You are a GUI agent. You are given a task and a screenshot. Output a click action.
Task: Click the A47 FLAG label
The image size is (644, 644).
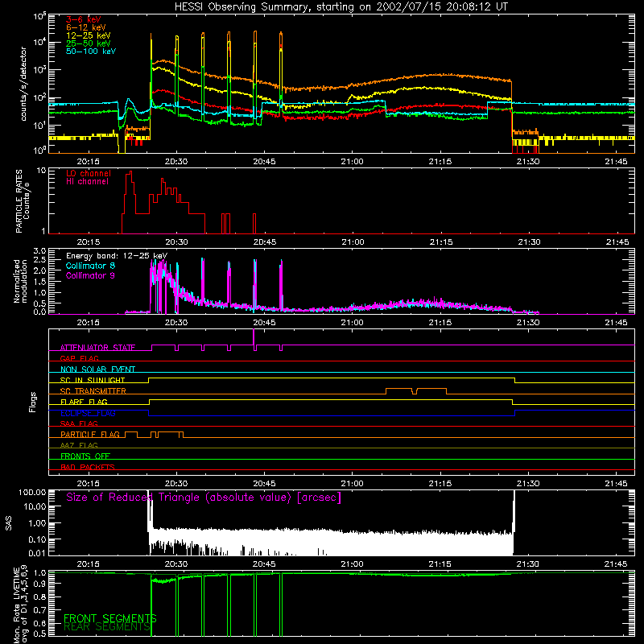79,445
